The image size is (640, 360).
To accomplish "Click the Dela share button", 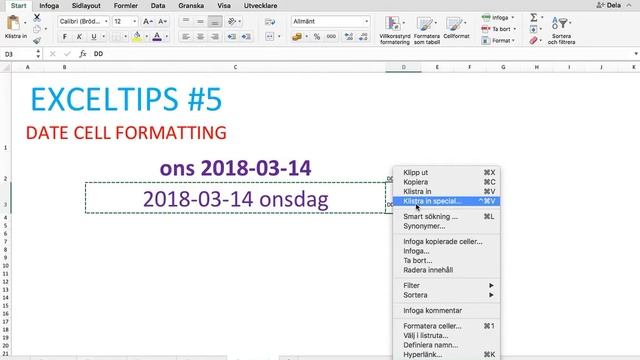I will pos(609,5).
